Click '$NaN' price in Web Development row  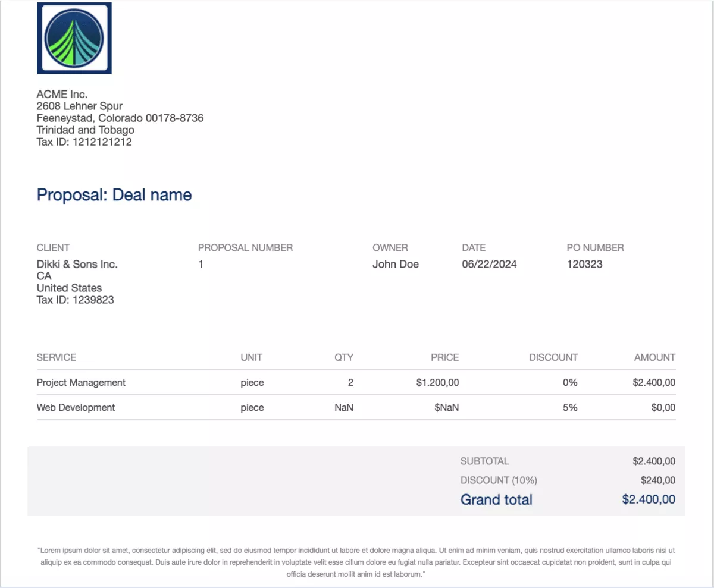coord(447,407)
